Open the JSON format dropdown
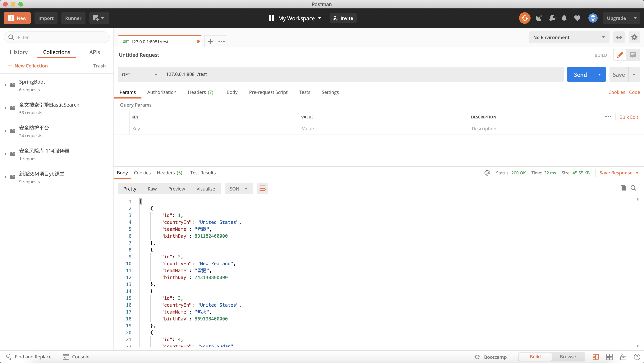The width and height of the screenshot is (644, 363). (238, 189)
